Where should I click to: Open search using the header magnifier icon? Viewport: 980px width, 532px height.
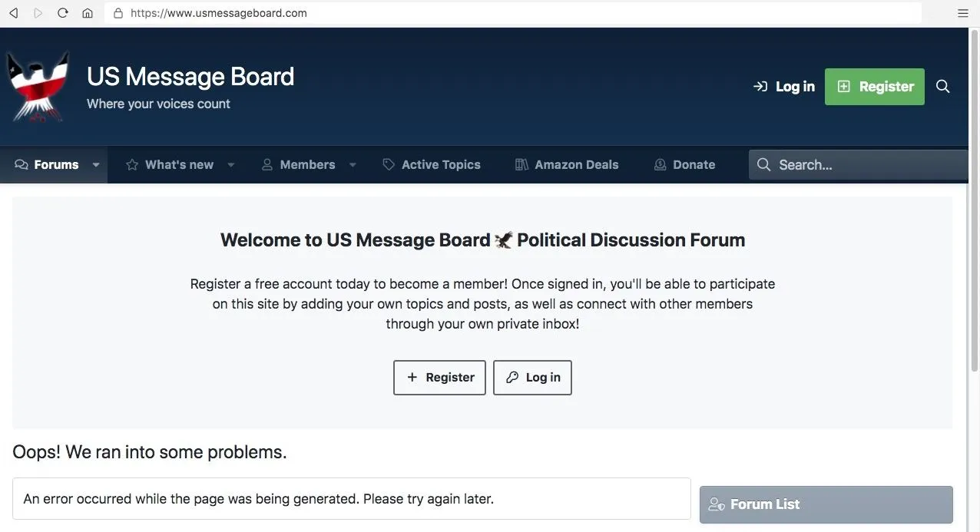pos(943,87)
